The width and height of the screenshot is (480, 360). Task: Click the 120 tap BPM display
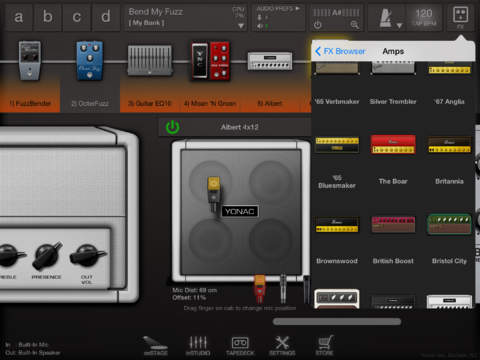pos(424,17)
